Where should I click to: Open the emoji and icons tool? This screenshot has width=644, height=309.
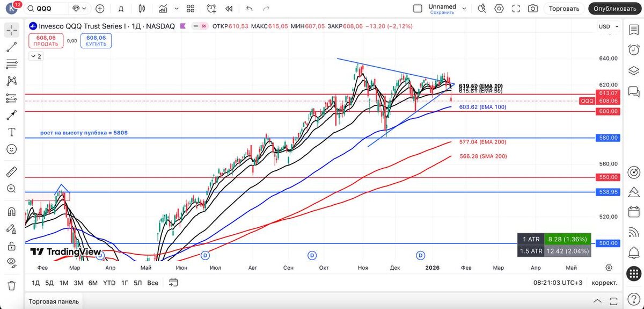click(x=11, y=149)
